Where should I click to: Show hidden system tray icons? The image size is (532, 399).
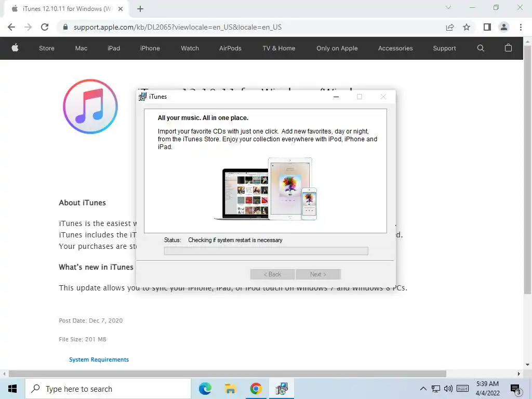pyautogui.click(x=423, y=389)
